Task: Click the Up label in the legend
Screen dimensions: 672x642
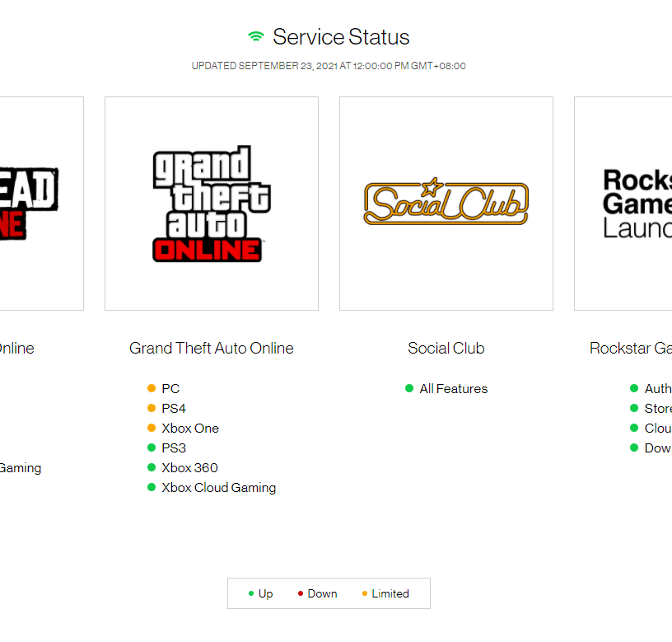Action: [266, 593]
